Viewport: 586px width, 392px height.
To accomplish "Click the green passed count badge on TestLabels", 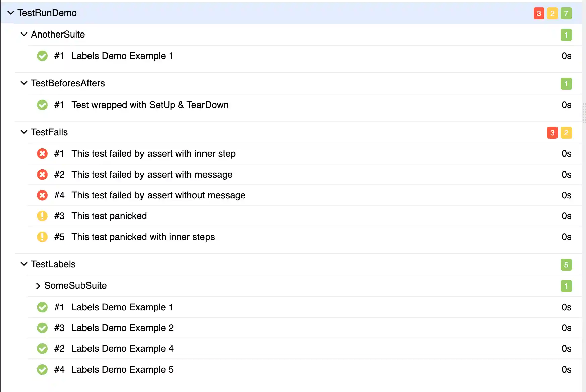I will coord(566,265).
